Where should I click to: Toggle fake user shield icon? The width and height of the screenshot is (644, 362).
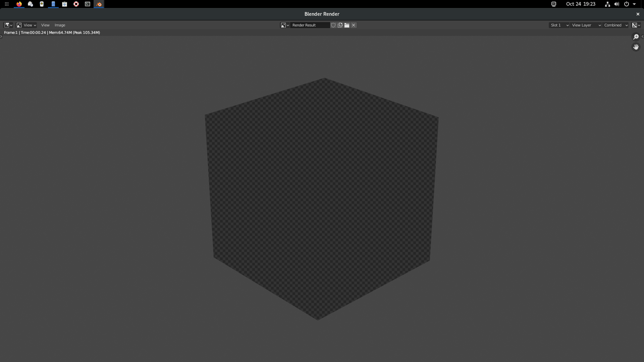pos(333,25)
